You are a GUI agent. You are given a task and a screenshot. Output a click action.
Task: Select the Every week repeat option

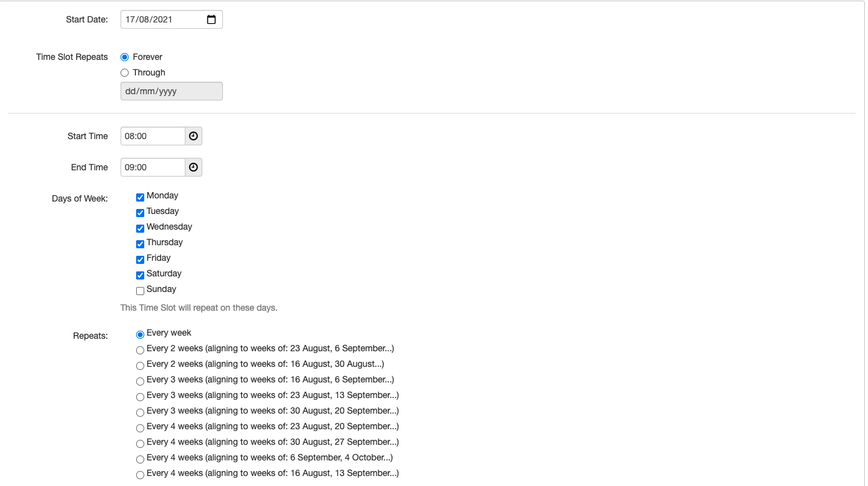click(x=140, y=334)
